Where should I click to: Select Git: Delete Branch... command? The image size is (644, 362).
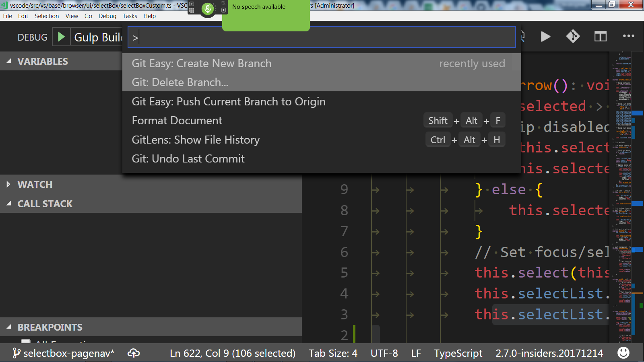click(x=322, y=82)
